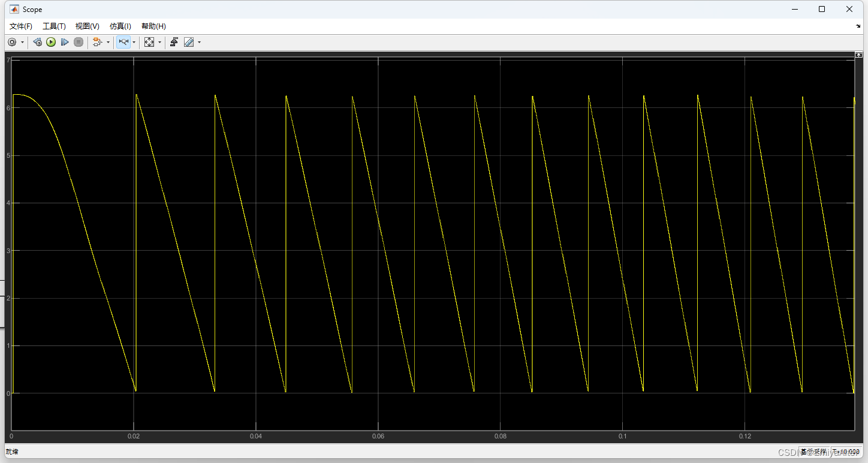The image size is (868, 463).
Task: Expand the style options dropdown arrow
Action: coord(198,42)
